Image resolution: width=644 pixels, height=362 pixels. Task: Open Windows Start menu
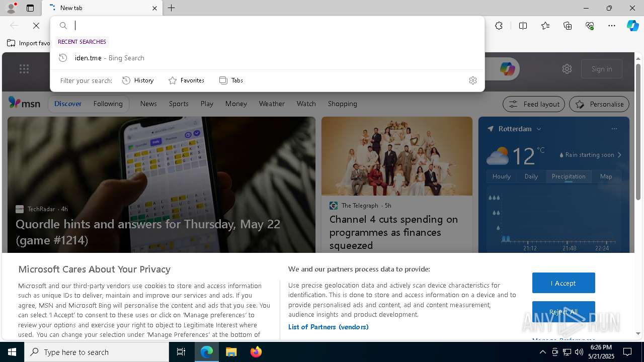tap(12, 352)
